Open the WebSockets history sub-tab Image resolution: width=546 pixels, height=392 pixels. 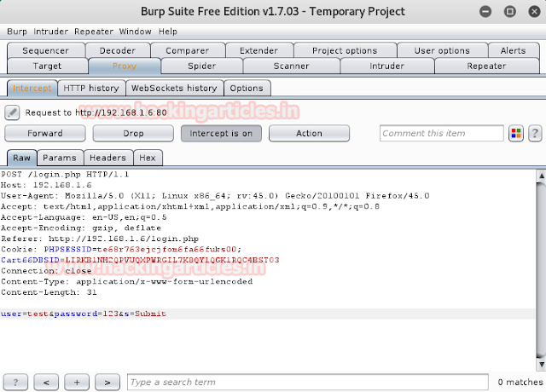[174, 89]
